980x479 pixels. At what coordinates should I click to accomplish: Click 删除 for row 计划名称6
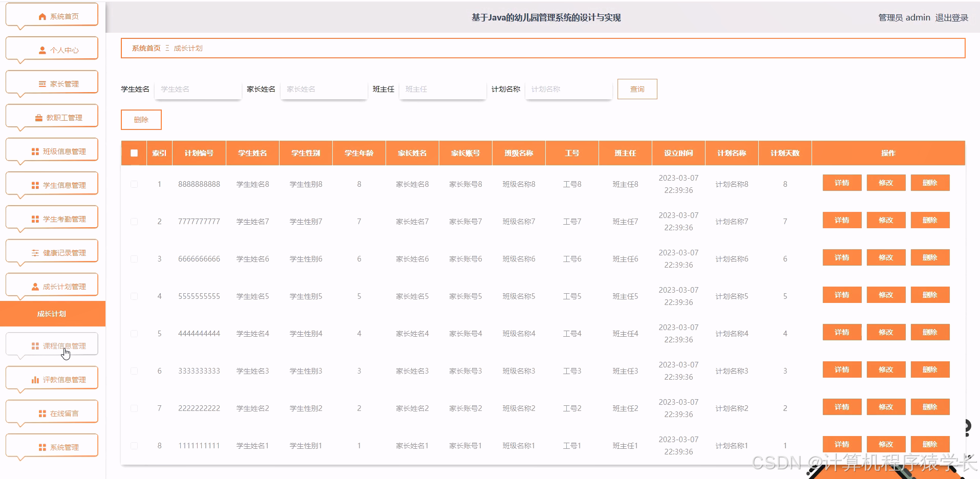pos(930,257)
